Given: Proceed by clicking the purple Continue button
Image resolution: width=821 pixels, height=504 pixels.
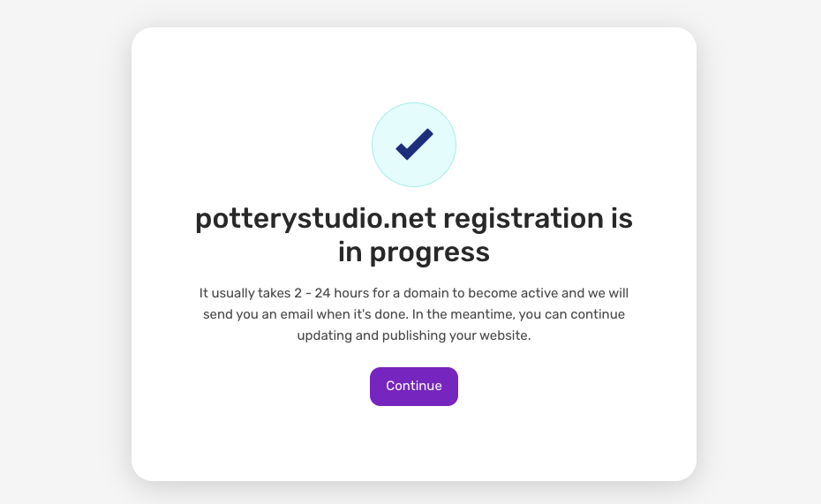Looking at the screenshot, I should tap(414, 387).
